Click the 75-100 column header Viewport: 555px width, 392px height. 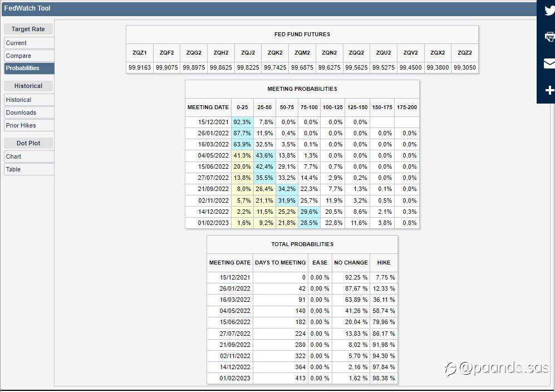click(x=309, y=107)
